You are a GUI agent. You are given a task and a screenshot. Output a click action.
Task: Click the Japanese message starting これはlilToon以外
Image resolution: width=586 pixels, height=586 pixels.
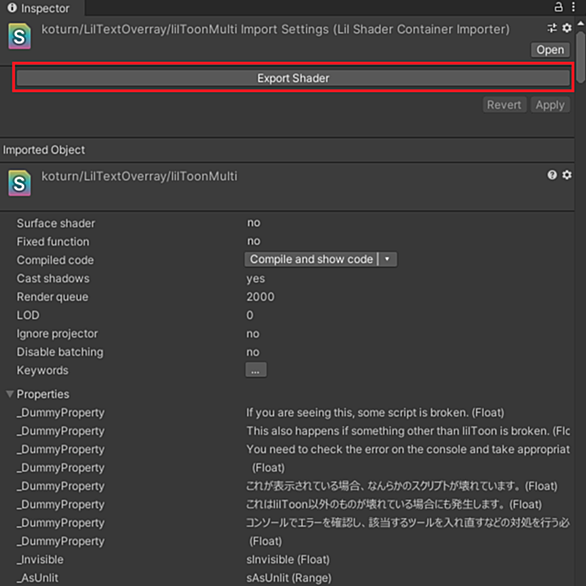coord(394,505)
